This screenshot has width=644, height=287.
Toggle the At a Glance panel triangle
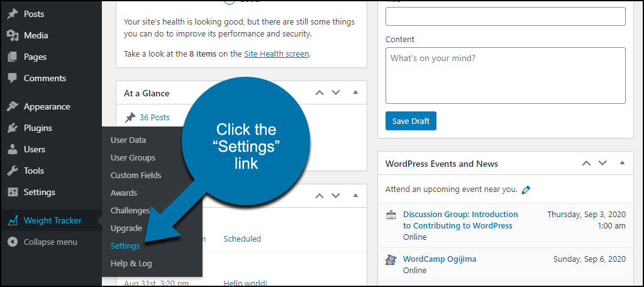tap(355, 93)
